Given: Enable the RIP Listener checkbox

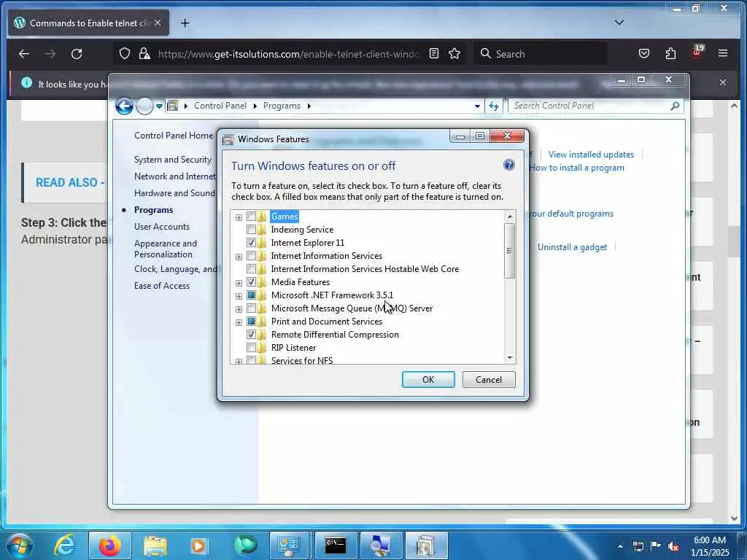Looking at the screenshot, I should pos(251,348).
